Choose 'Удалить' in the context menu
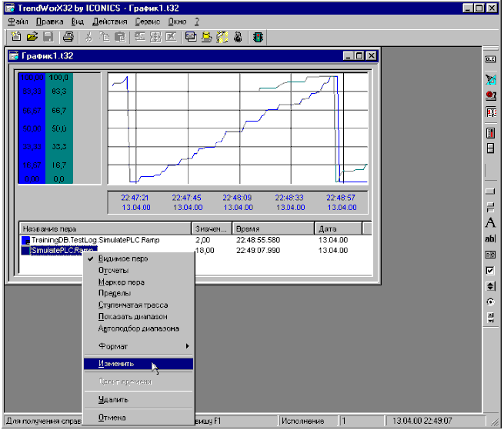Viewport: 504px width, 430px height. coord(139,400)
